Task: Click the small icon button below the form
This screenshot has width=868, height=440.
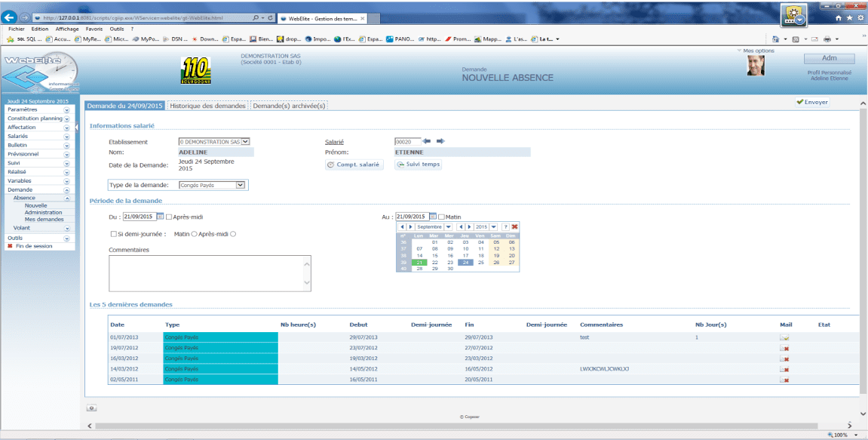Action: pyautogui.click(x=91, y=408)
